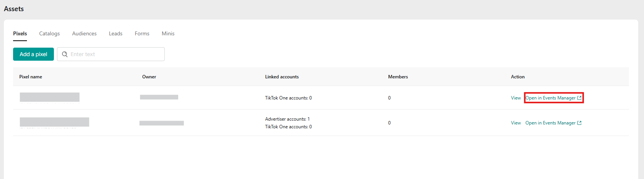Open the Catalogs tab
The width and height of the screenshot is (644, 179).
pos(49,34)
